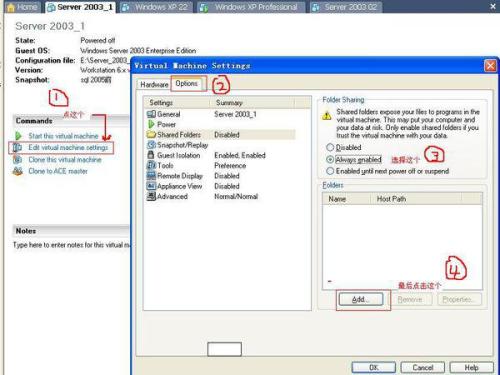
Task: Click Clone to ACE master link
Action: [x=58, y=171]
